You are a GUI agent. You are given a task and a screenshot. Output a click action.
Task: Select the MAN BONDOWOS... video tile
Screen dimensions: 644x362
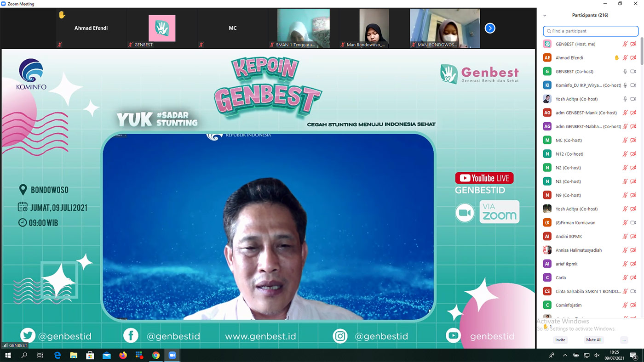point(445,28)
